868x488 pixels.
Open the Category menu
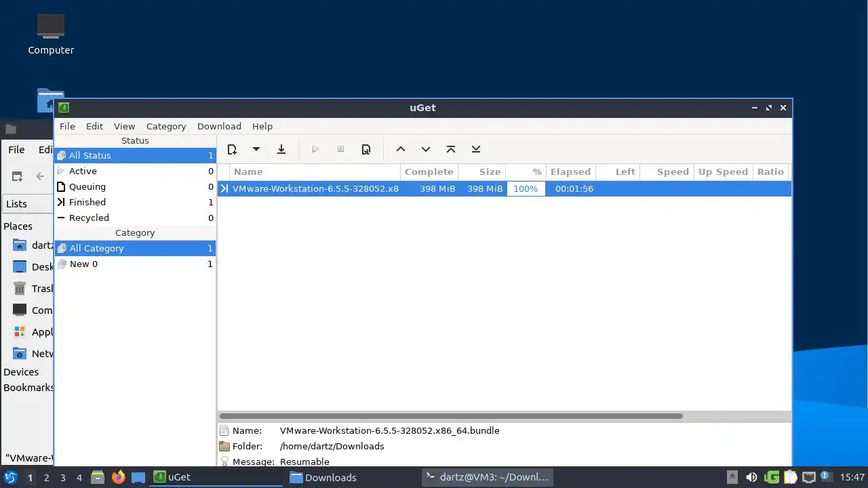pos(166,126)
